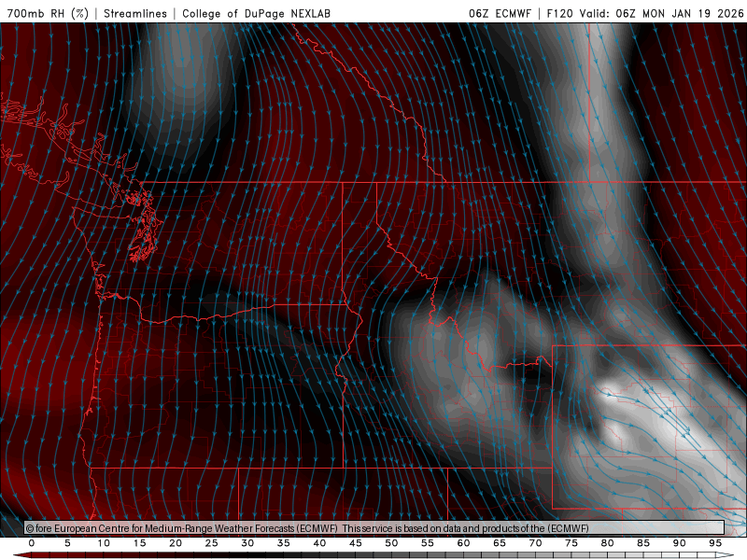Click "College of DuPage NEXLAB" header text
Viewport: 747px width, 560px height.
point(256,13)
